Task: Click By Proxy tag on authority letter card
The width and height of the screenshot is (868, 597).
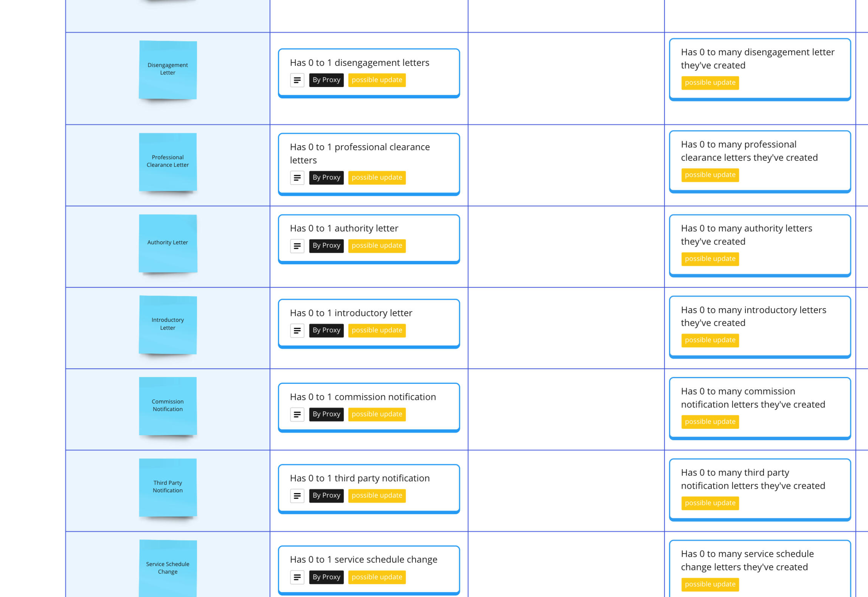Action: pos(326,246)
